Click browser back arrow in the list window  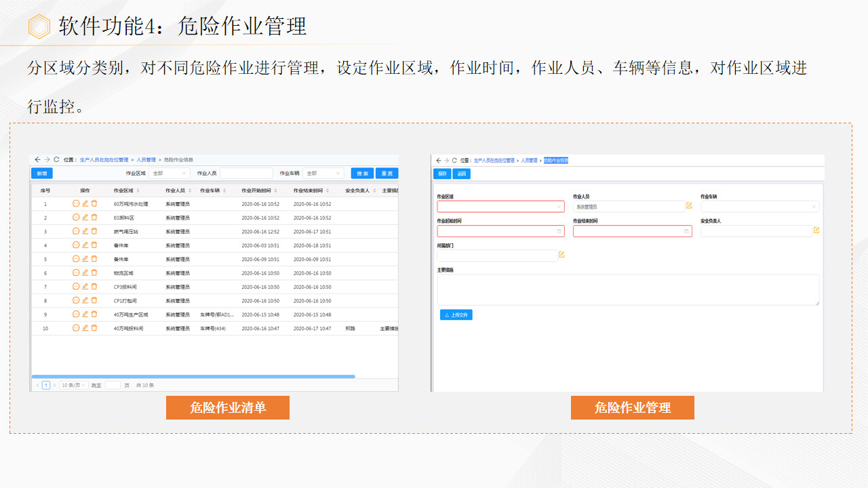pyautogui.click(x=37, y=160)
